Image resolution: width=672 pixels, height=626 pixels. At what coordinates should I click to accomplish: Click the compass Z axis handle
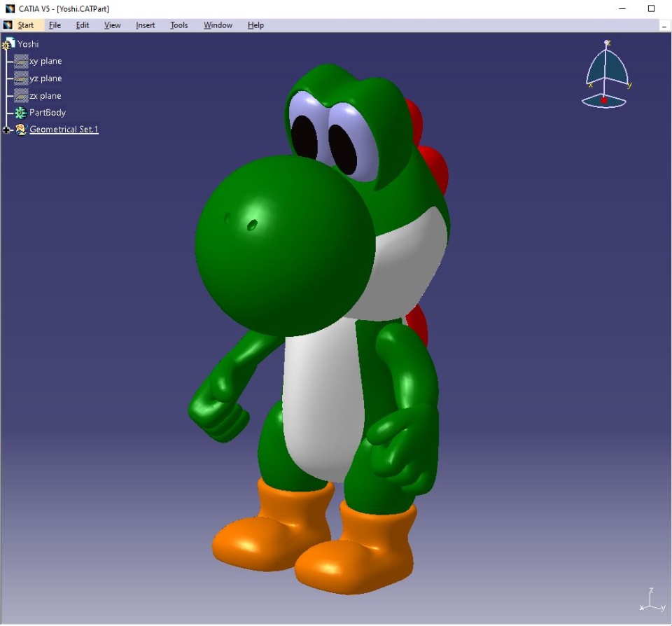click(x=607, y=43)
